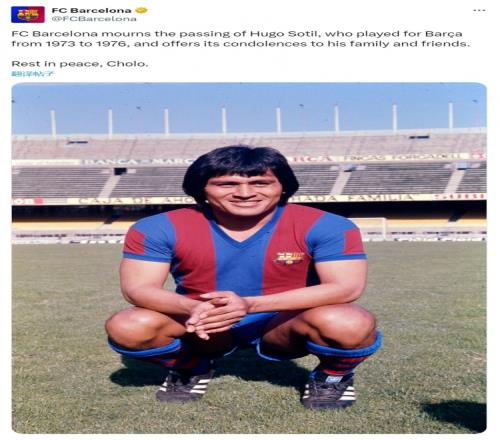This screenshot has width=500, height=440.
Task: Click the left football boot in photo
Action: pos(184,384)
